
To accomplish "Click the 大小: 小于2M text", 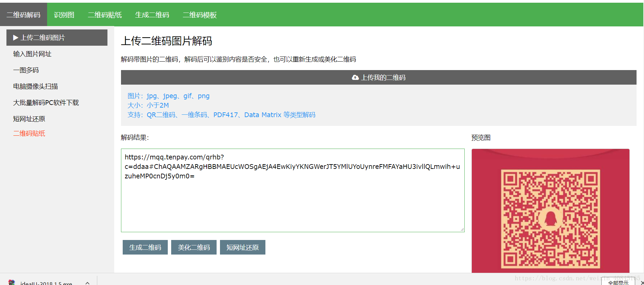I will click(x=148, y=105).
